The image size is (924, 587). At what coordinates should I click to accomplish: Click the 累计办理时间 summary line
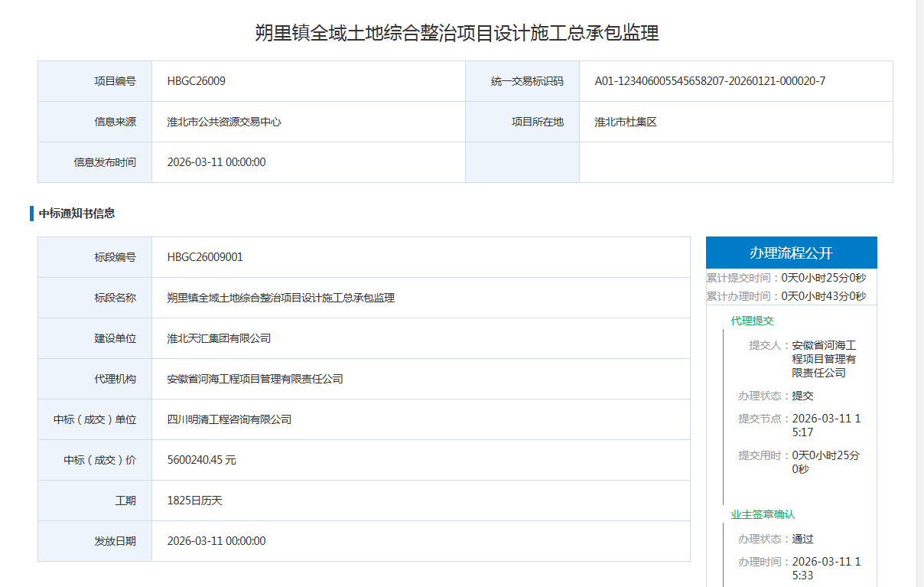[786, 296]
